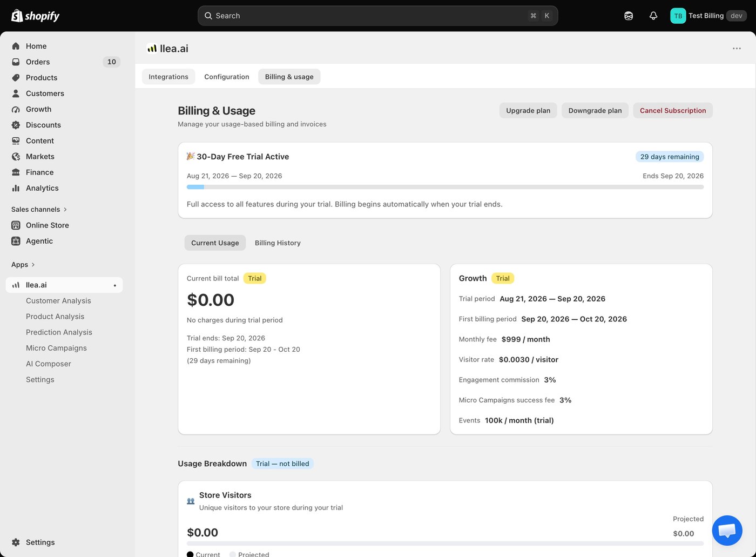Click the Shopify logo
Screen dimensions: 756x557
point(35,16)
